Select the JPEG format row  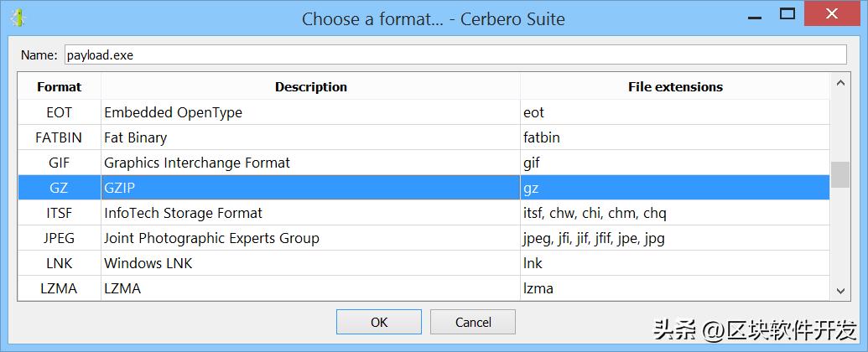coord(310,238)
